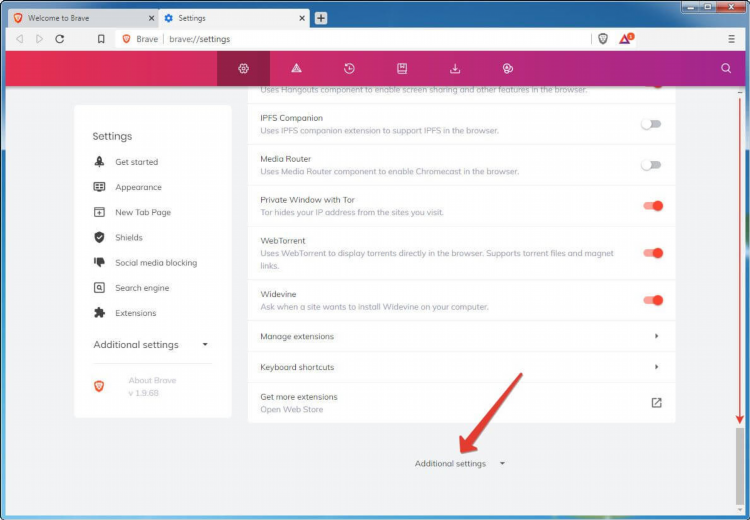Screen dimensions: 750x520
Task: Switch to the Welcome to Brave tab
Action: [x=84, y=18]
